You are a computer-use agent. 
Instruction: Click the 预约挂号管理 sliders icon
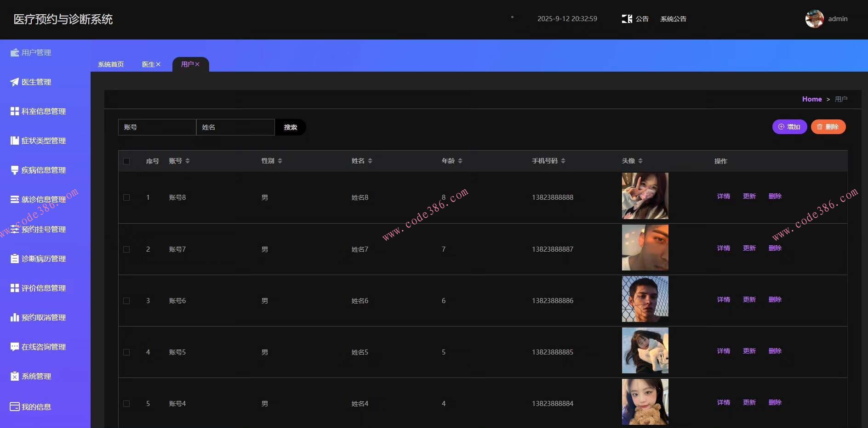(15, 229)
